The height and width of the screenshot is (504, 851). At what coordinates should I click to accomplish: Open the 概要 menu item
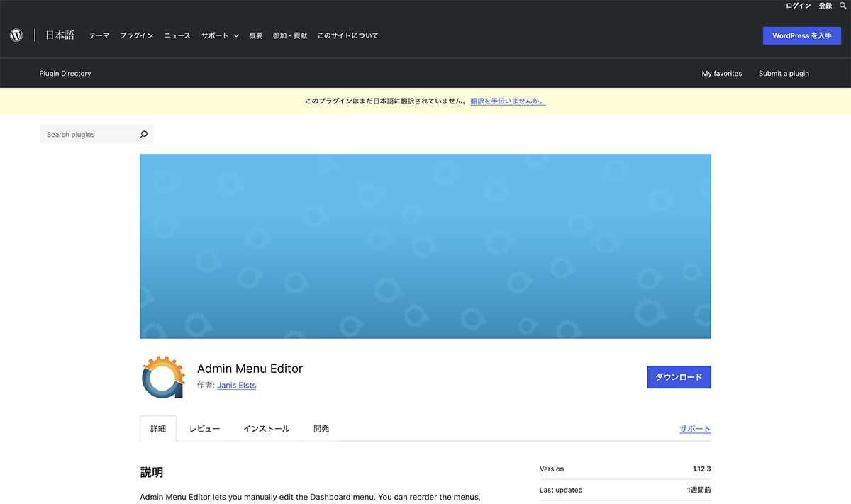256,35
